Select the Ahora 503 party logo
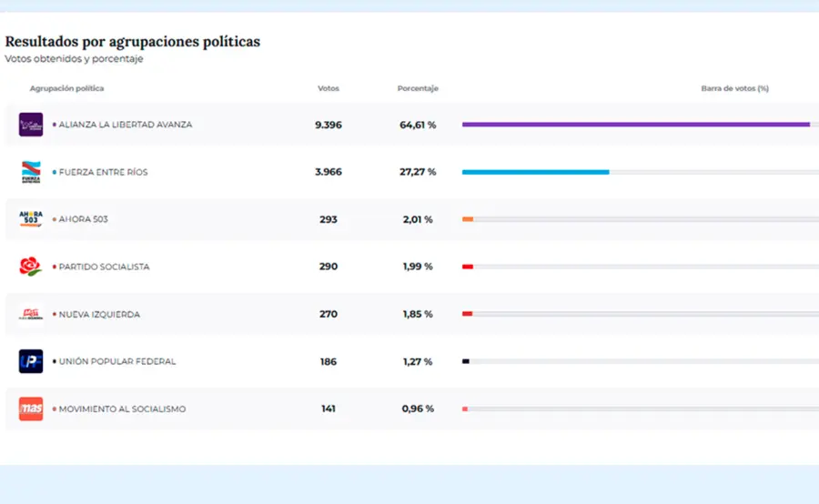This screenshot has height=504, width=819. pyautogui.click(x=31, y=219)
